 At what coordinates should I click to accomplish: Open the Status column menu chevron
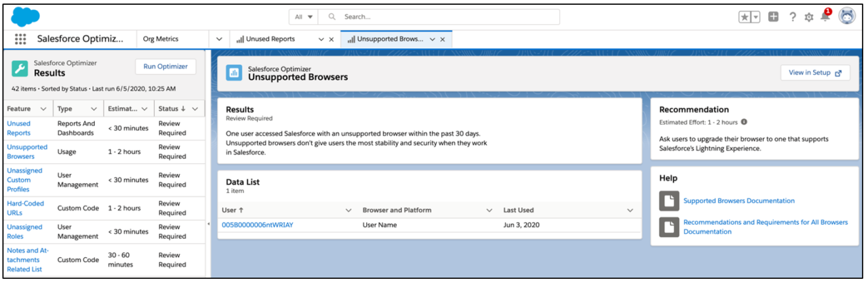(x=195, y=108)
